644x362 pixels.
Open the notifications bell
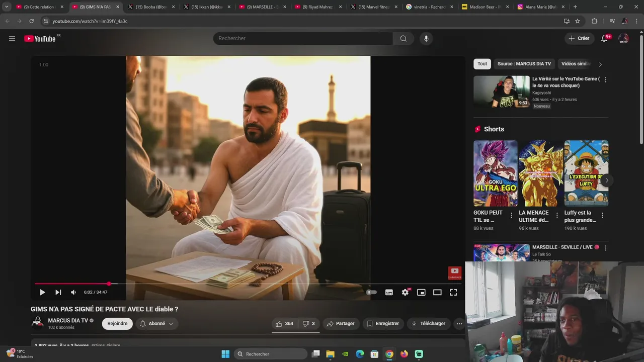604,38
